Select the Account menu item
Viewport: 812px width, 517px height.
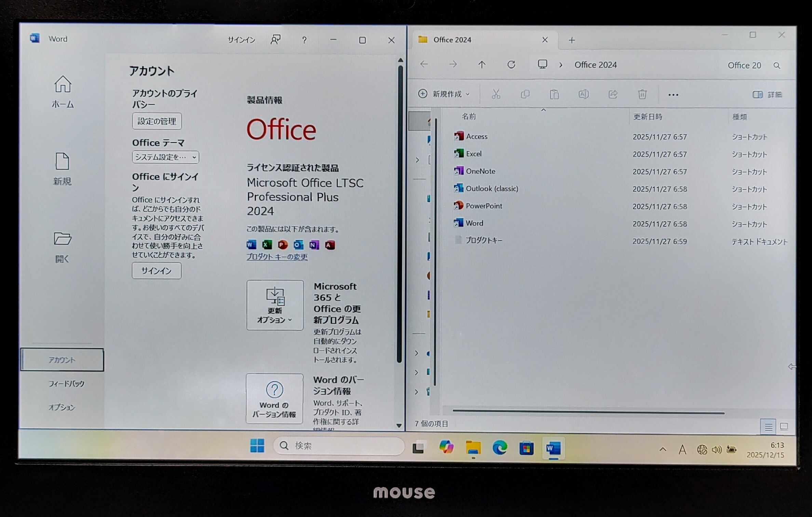click(x=62, y=360)
